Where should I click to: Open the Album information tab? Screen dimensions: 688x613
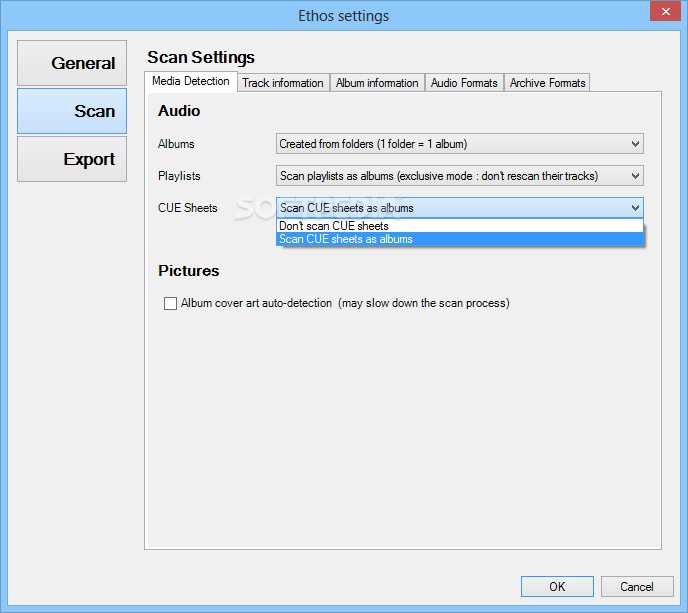[377, 83]
